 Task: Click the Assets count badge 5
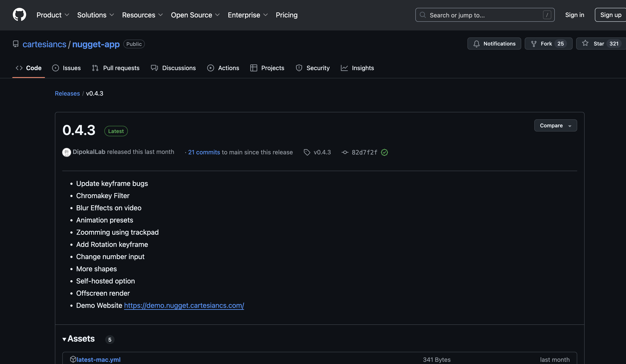pyautogui.click(x=110, y=339)
